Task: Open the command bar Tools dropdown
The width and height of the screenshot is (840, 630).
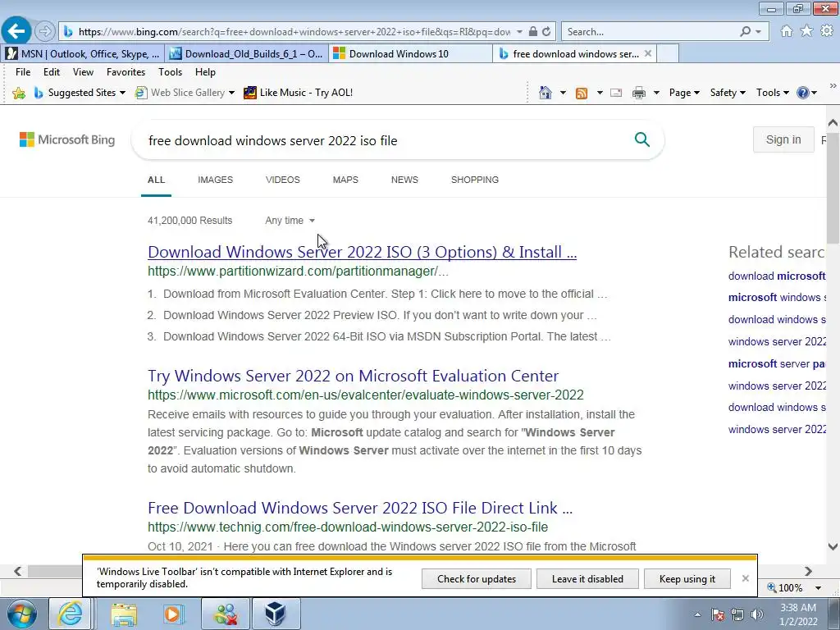Action: (x=772, y=93)
